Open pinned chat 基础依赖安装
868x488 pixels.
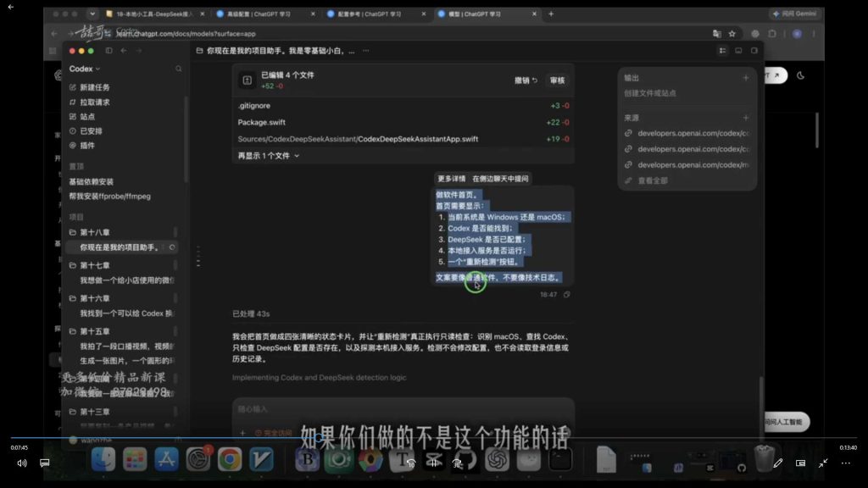click(91, 182)
